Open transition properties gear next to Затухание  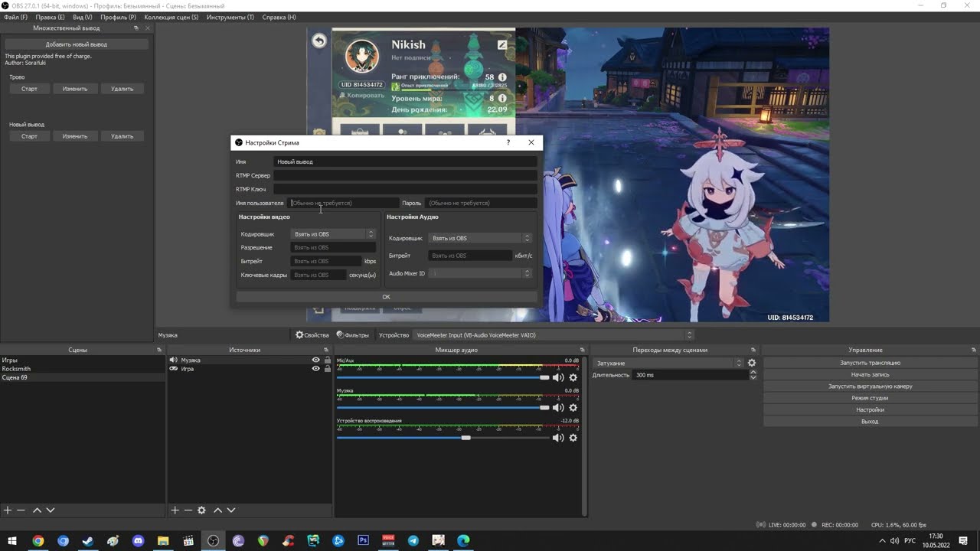[x=752, y=363]
